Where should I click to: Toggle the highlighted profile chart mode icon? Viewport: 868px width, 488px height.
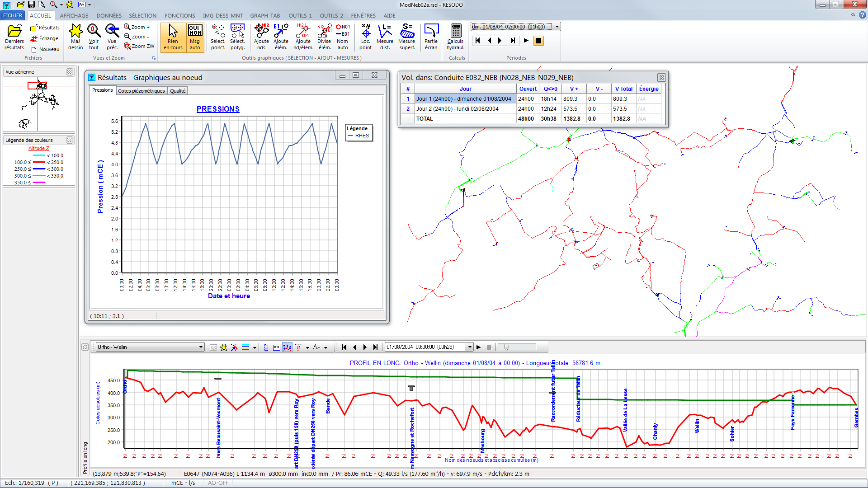point(287,347)
